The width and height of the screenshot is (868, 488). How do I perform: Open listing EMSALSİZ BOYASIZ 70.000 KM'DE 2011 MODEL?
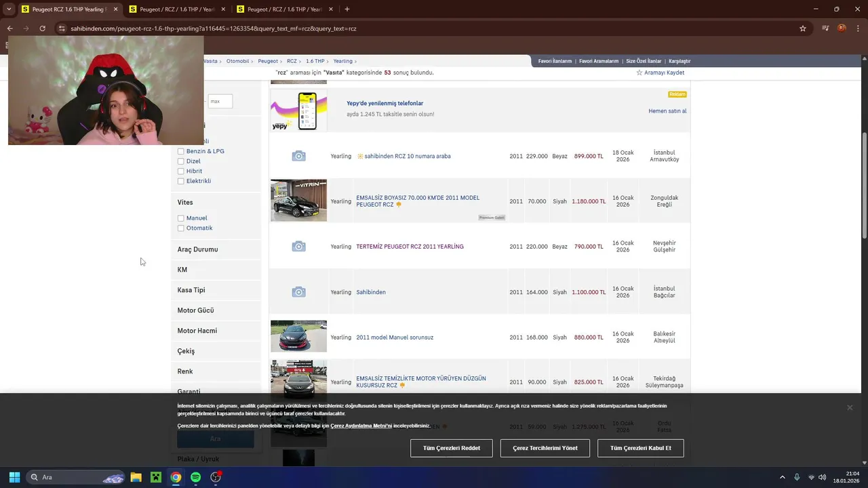pos(418,201)
